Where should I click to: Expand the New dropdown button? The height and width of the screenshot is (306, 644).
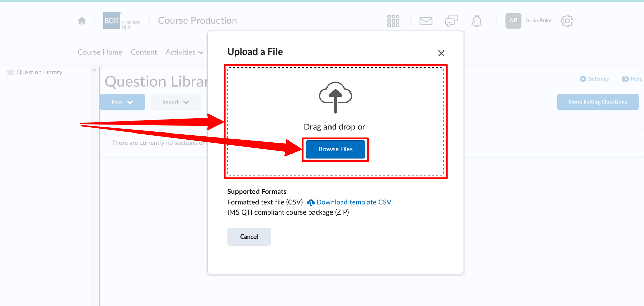(122, 102)
